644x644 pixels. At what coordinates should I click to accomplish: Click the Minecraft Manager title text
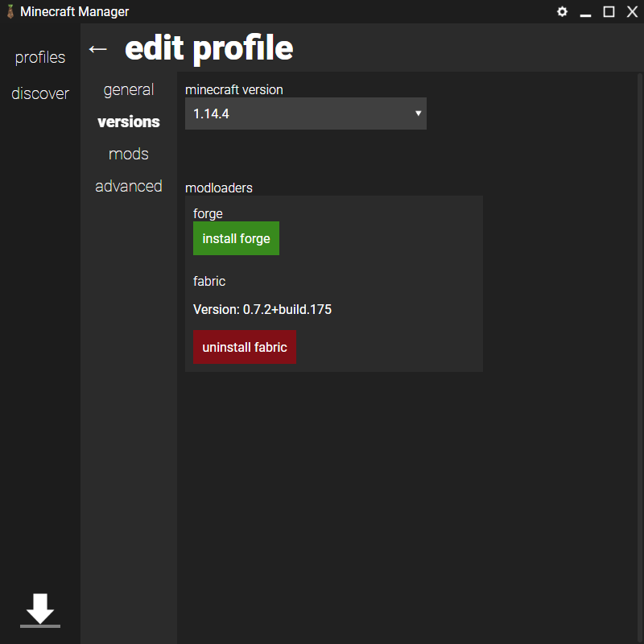coord(74,11)
